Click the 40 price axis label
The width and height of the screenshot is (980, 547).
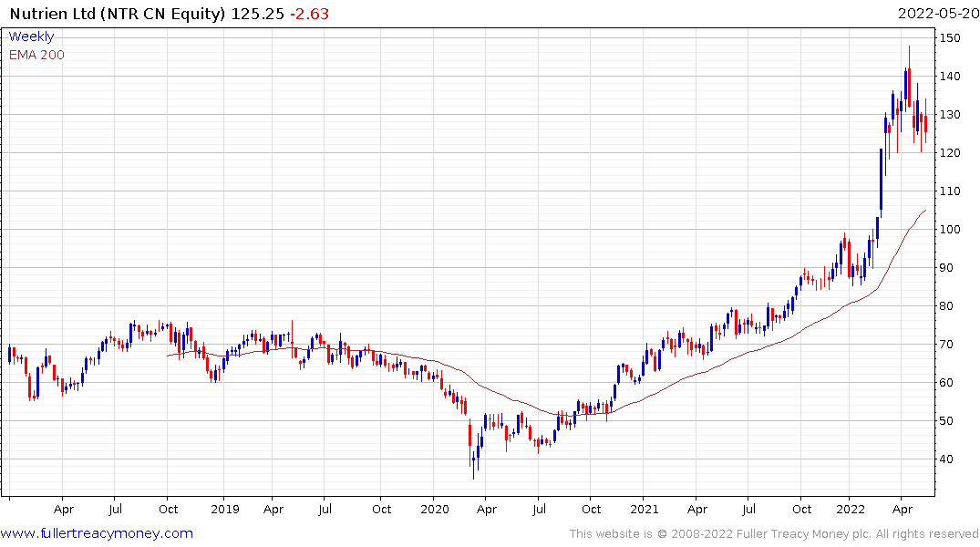946,459
